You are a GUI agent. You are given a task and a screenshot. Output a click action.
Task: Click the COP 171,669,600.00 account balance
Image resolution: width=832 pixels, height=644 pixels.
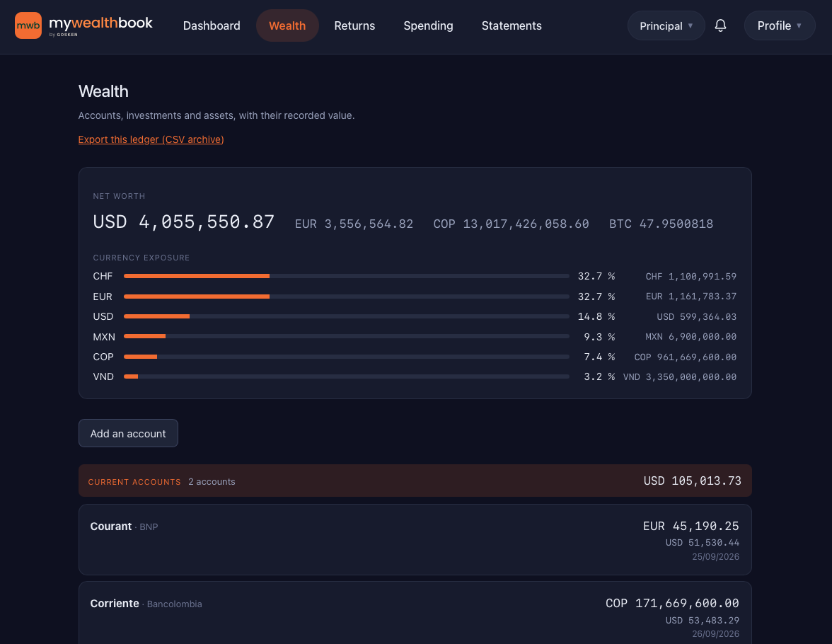coord(672,603)
